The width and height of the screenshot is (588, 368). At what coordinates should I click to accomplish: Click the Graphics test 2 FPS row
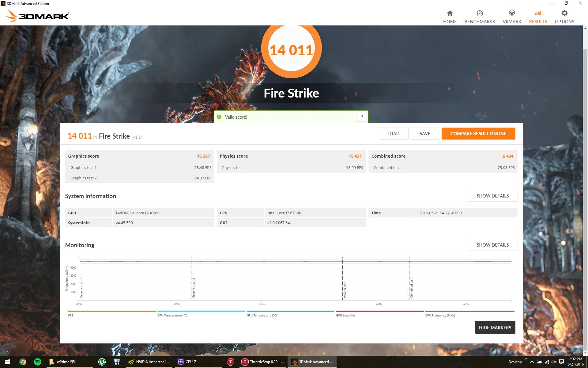(140, 178)
